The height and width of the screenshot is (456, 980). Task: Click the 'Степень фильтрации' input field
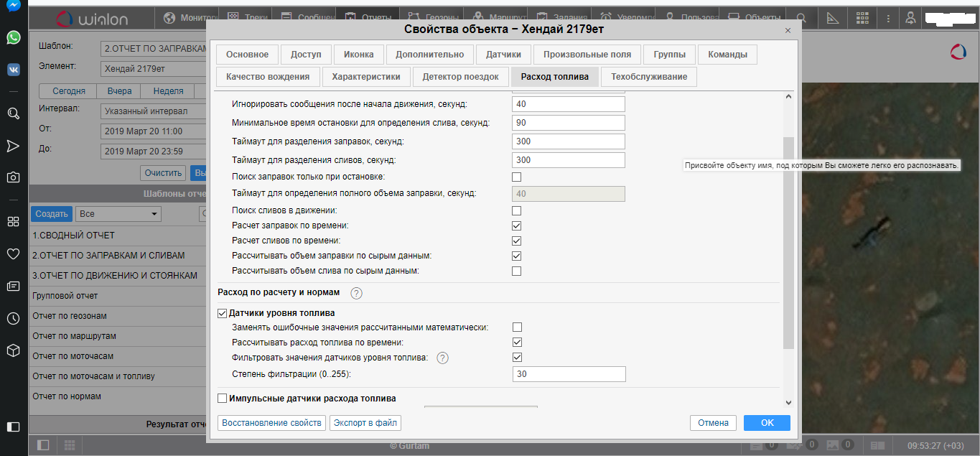tap(569, 374)
